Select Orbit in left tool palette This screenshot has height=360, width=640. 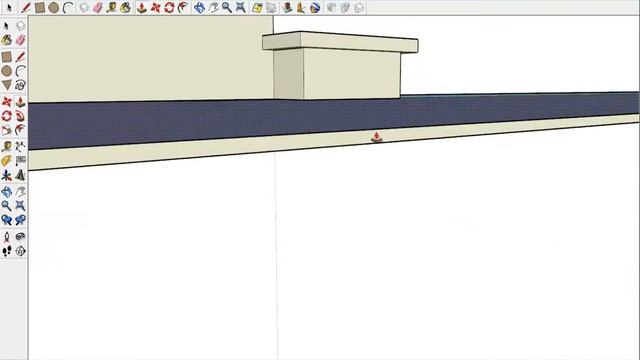click(6, 191)
